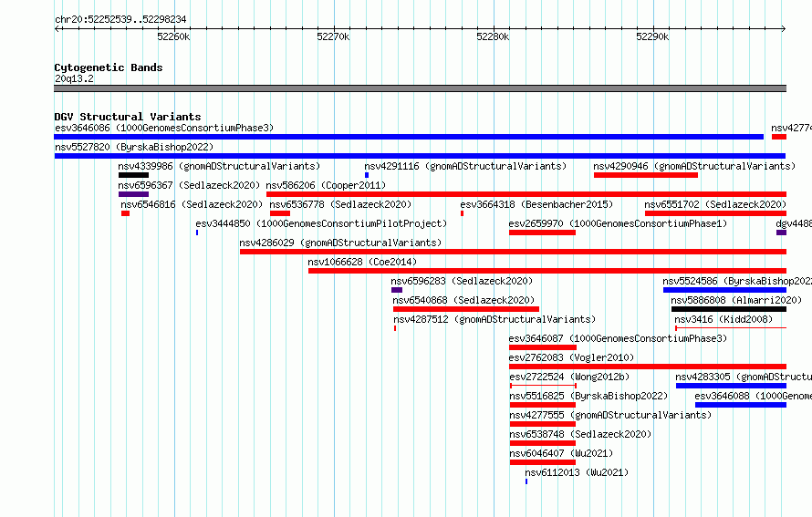Click the nsv6551702 Sedlazeck2020 label
This screenshot has width=812, height=517.
(x=715, y=204)
